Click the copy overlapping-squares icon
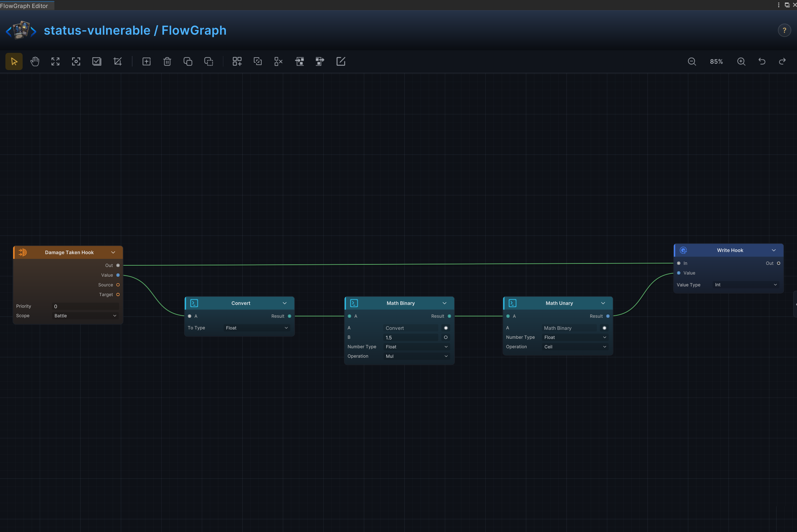 pos(188,61)
